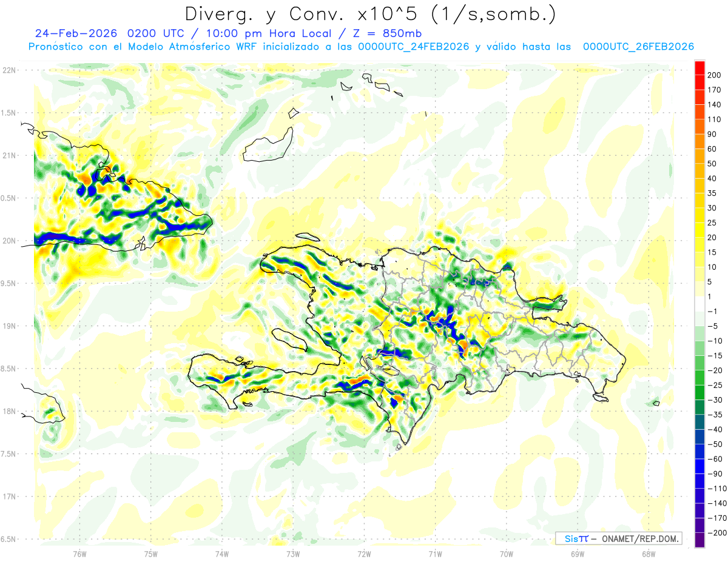Click the colorbar value '-140'
The image size is (728, 562).
click(x=717, y=503)
